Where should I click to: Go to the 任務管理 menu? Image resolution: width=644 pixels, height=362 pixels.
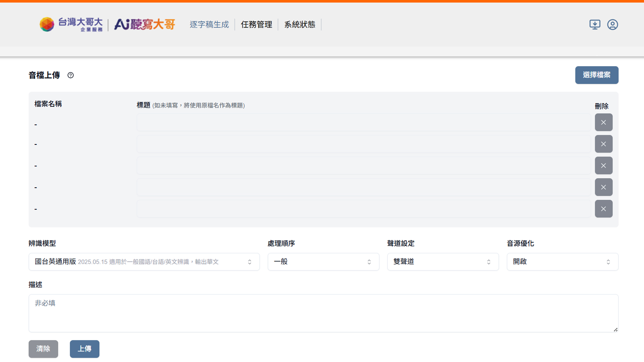tap(256, 24)
